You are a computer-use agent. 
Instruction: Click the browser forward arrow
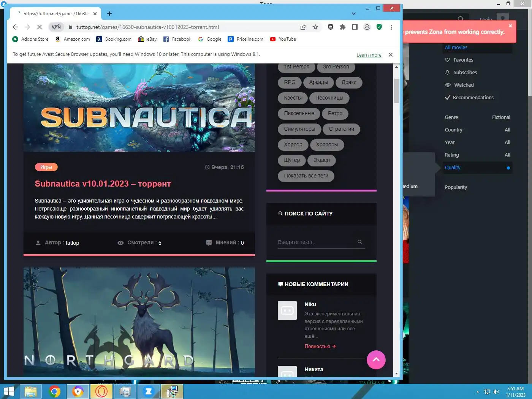pos(27,27)
